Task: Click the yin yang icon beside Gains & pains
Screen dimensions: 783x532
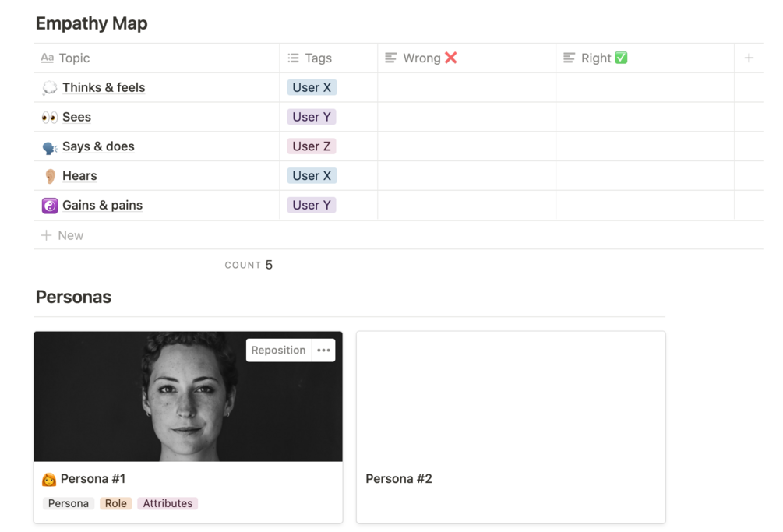Action: coord(50,206)
